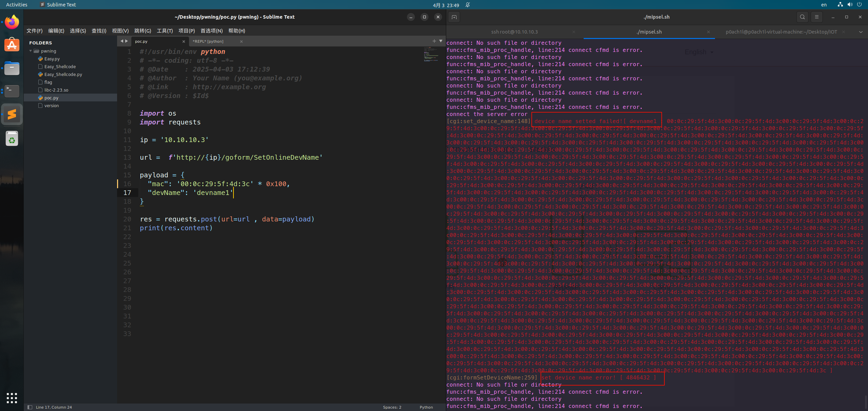Open the terminal search icon
Screen dimensions: 868x411
click(x=802, y=17)
